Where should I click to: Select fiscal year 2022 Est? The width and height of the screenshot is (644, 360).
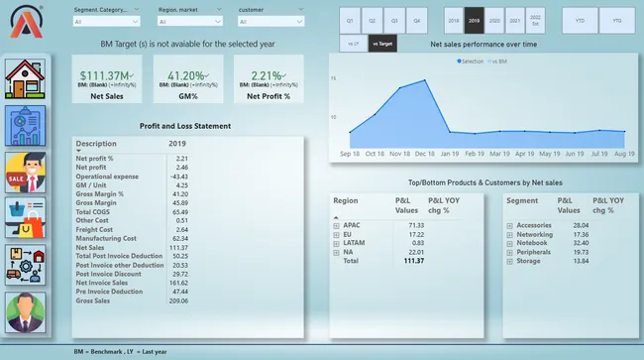coord(535,21)
